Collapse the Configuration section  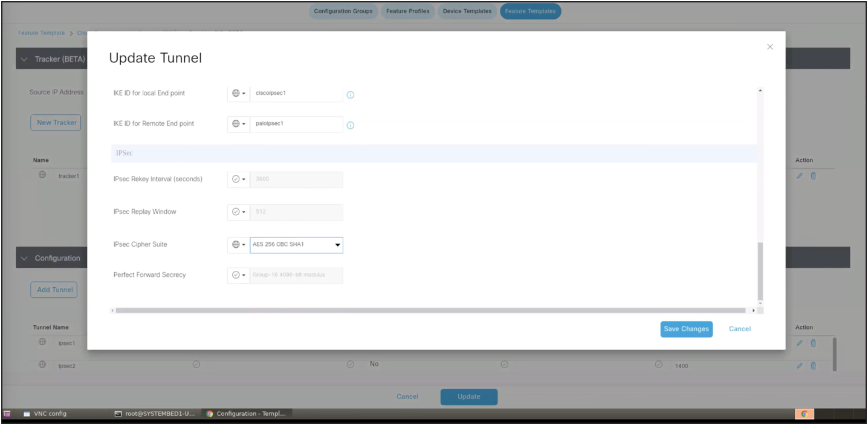pyautogui.click(x=25, y=258)
